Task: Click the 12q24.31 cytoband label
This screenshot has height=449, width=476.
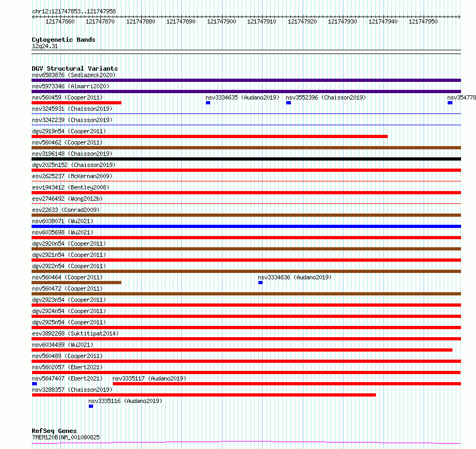Action: pyautogui.click(x=45, y=46)
